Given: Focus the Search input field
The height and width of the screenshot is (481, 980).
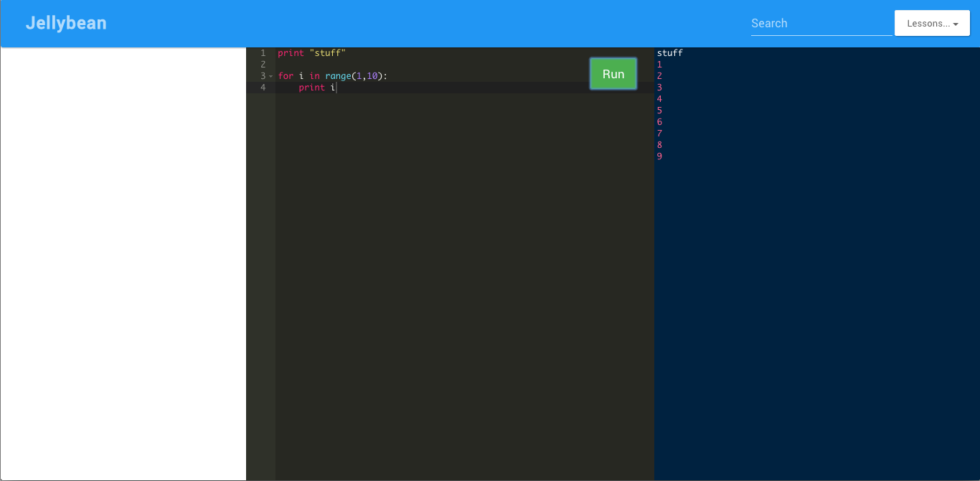Looking at the screenshot, I should (x=821, y=23).
